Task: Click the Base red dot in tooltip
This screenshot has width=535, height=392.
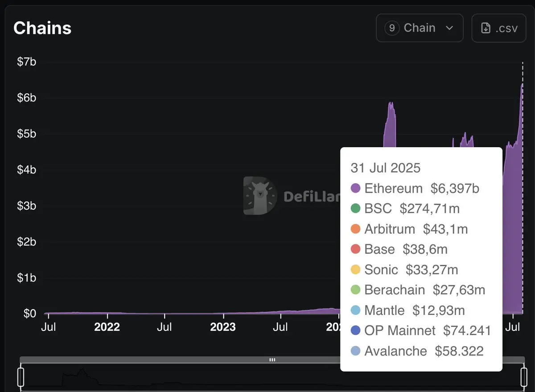Action: 355,249
